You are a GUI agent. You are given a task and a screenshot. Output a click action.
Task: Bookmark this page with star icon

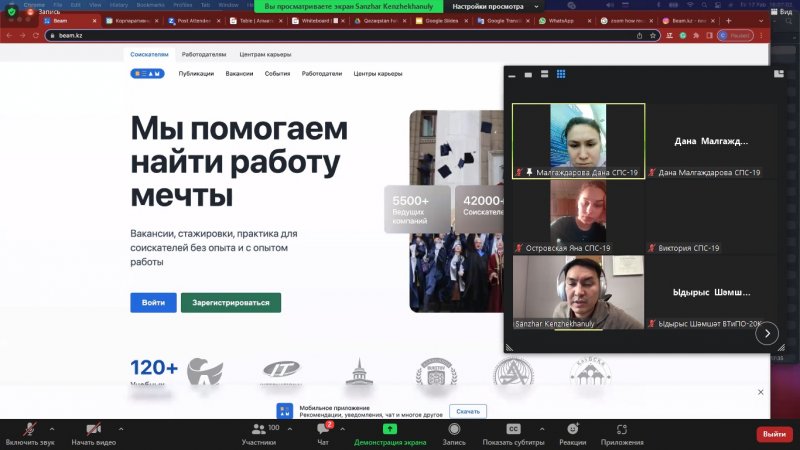point(653,35)
